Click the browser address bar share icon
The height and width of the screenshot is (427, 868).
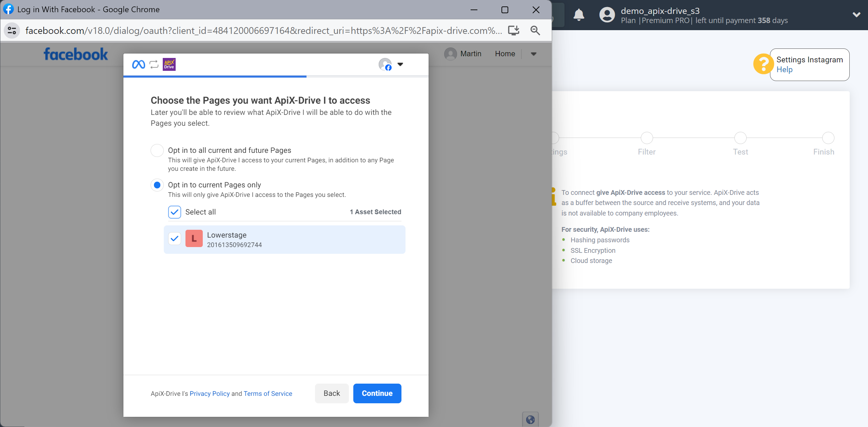(513, 30)
